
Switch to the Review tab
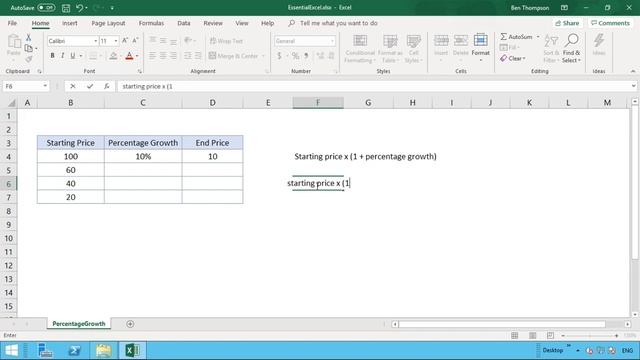coord(213,23)
